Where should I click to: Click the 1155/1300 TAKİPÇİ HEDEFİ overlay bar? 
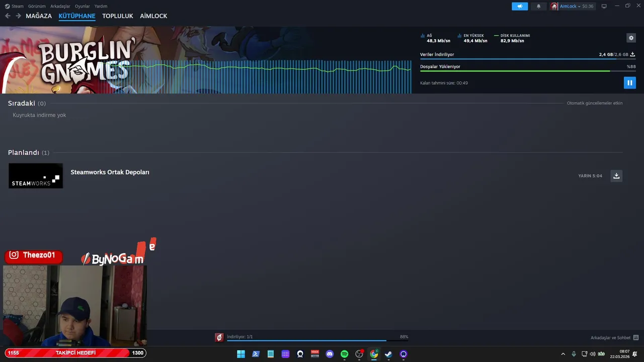[75, 353]
